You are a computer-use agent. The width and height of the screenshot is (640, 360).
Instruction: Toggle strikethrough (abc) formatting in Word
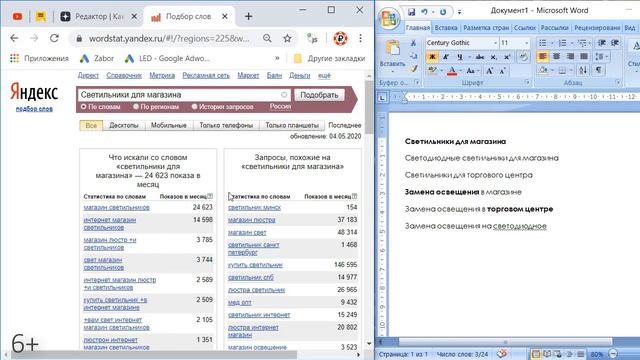[480, 57]
